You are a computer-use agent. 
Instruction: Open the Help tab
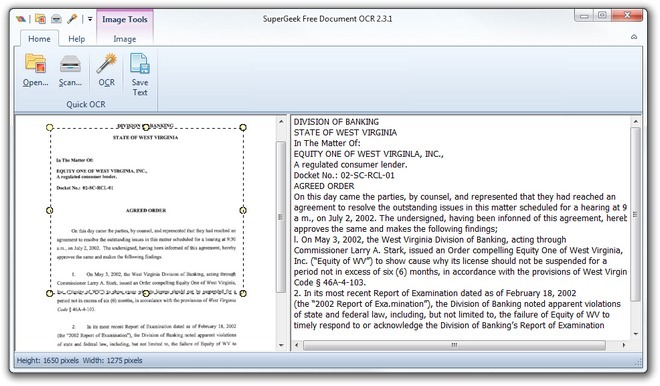click(77, 39)
